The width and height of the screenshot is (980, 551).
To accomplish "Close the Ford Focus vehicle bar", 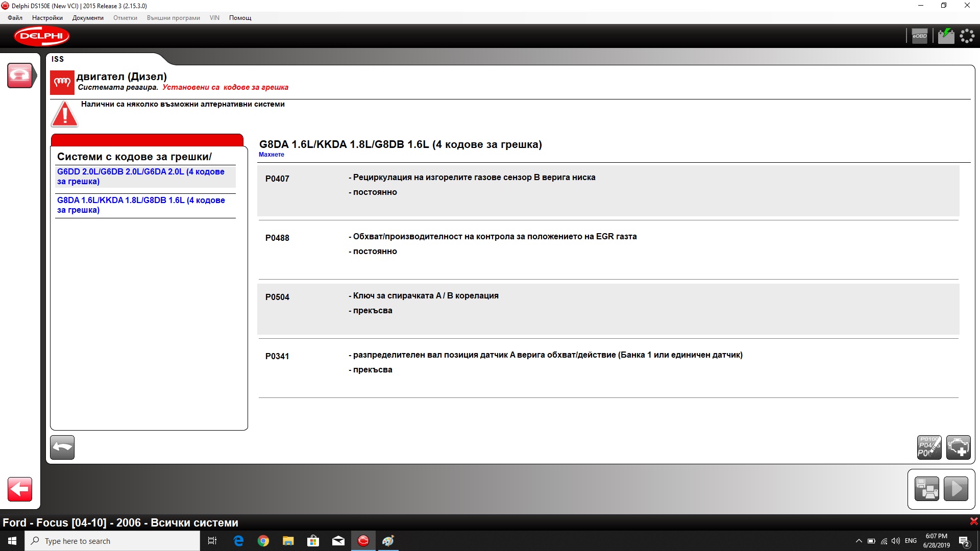I will tap(973, 521).
